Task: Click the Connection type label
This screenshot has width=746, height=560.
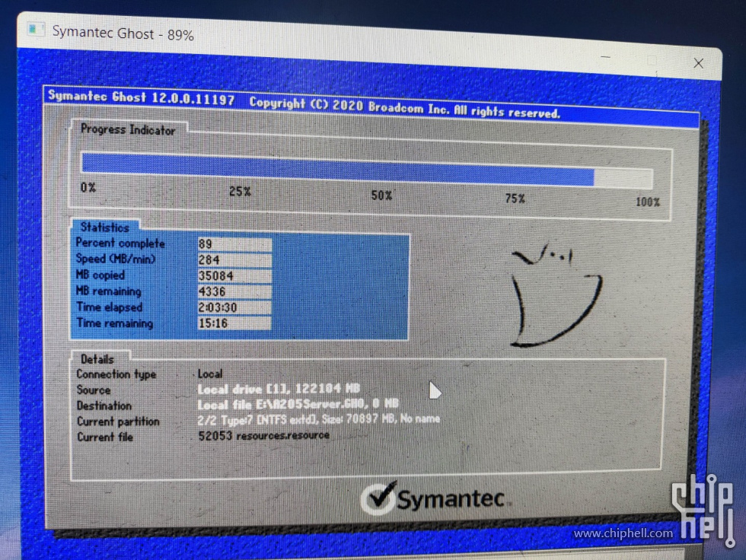Action: click(116, 374)
